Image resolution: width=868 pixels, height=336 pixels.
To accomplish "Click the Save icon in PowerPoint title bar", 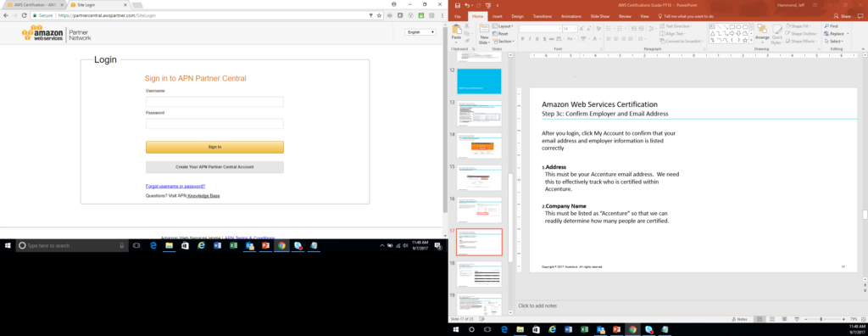I will click(x=457, y=5).
